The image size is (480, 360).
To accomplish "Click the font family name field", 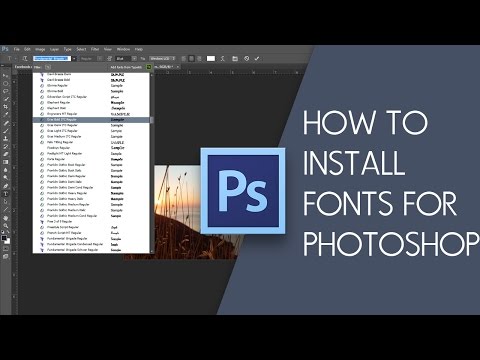I will point(52,59).
